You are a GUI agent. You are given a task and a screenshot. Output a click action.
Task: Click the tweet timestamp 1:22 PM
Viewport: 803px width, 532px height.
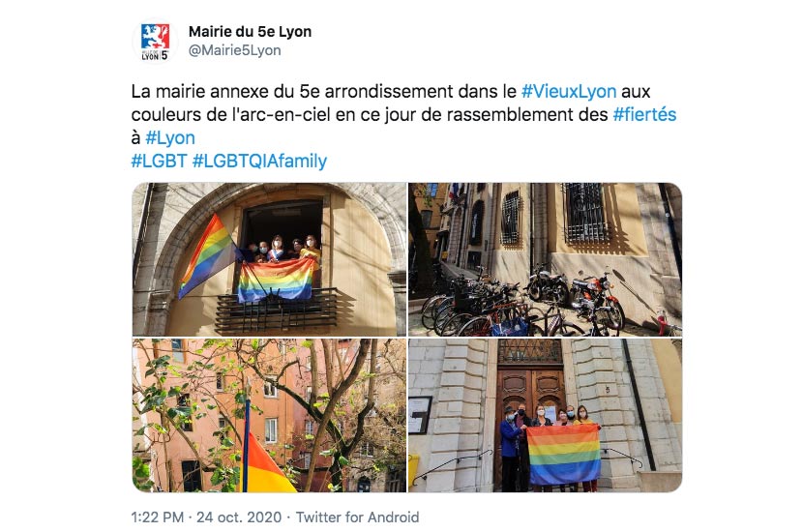coord(158,517)
